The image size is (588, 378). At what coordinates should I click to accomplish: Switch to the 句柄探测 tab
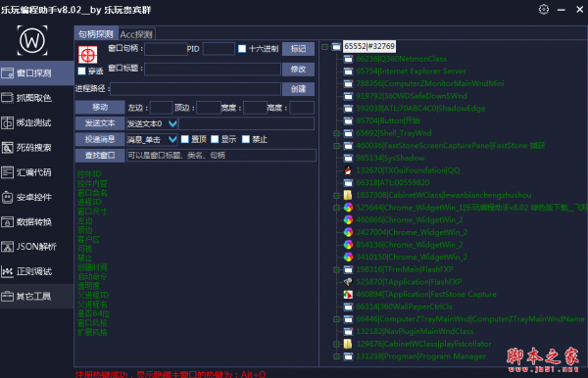pyautogui.click(x=96, y=34)
